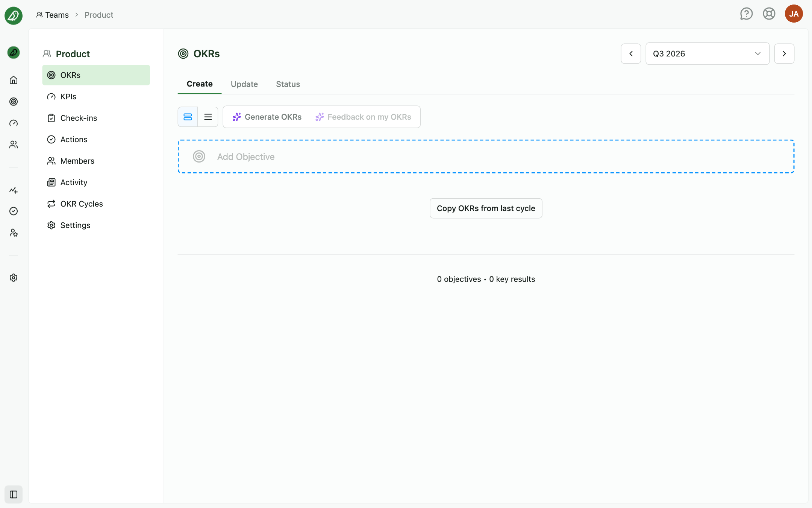Open Check-ins in Product menu
The width and height of the screenshot is (812, 508).
coord(96,118)
